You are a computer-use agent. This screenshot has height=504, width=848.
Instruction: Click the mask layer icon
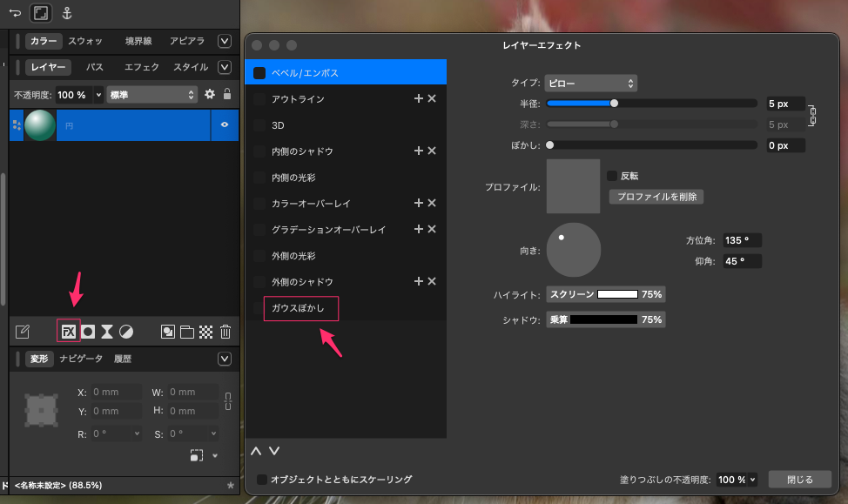click(x=88, y=332)
